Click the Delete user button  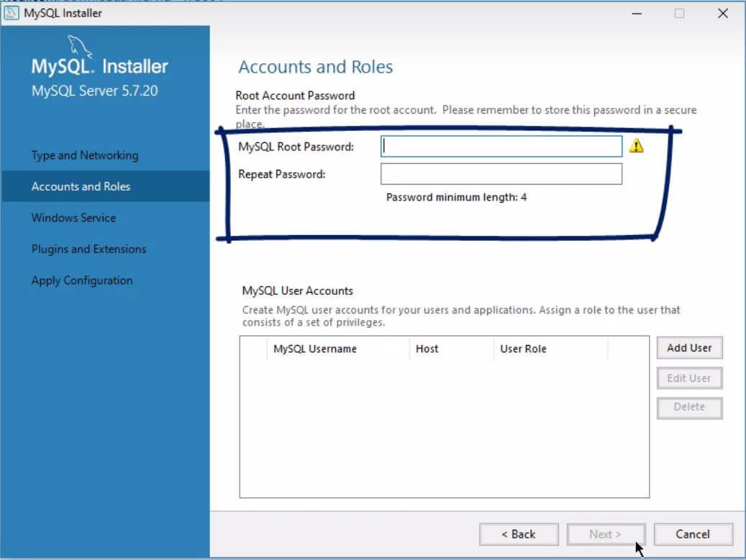pos(689,407)
